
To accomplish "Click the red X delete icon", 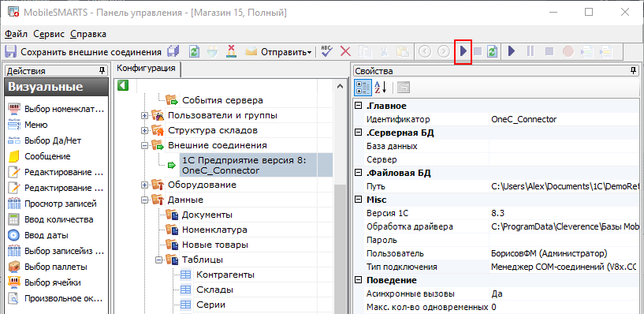I will click(346, 52).
